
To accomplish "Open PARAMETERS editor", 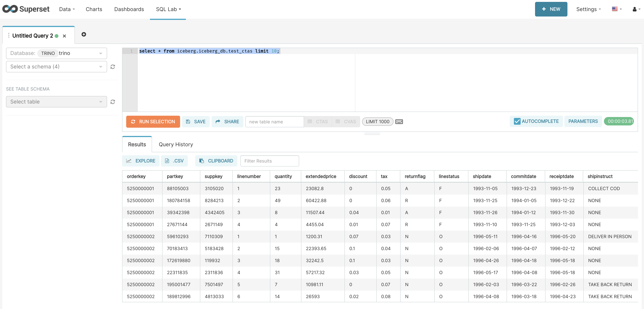I will tap(583, 121).
